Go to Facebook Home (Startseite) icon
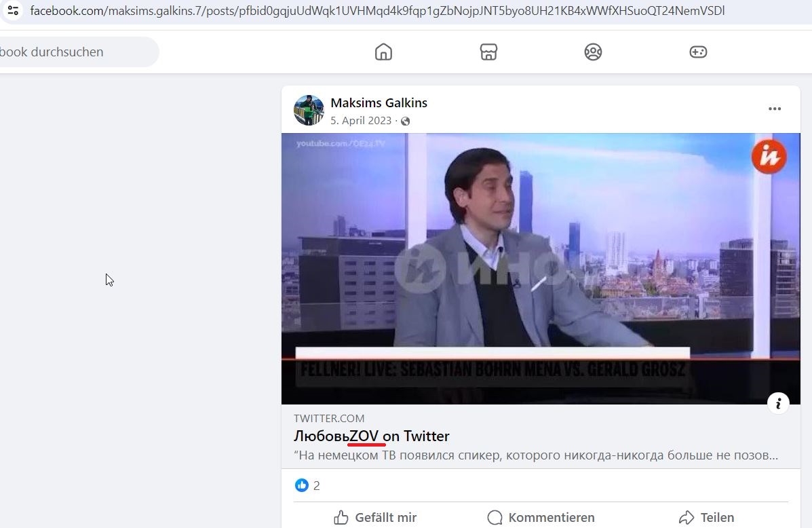The height and width of the screenshot is (528, 812). pos(383,52)
